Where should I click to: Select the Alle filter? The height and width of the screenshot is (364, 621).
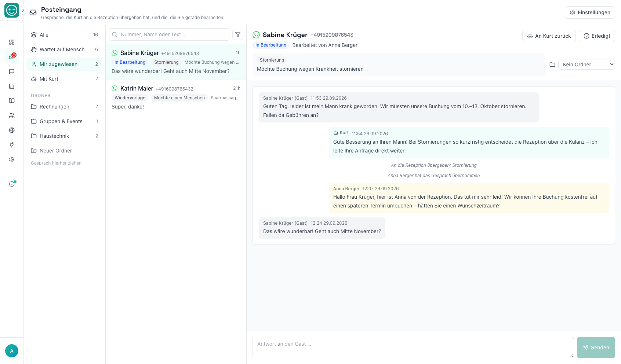click(65, 35)
